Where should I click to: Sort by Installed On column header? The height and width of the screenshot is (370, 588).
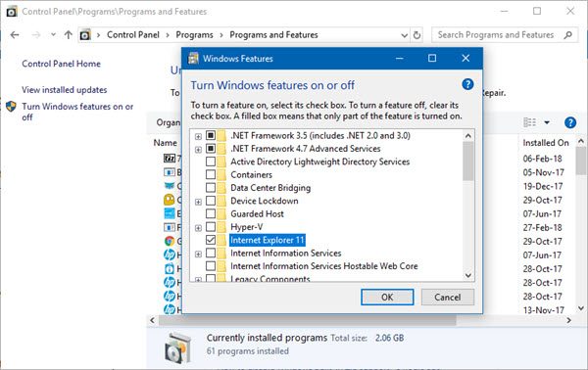[546, 143]
